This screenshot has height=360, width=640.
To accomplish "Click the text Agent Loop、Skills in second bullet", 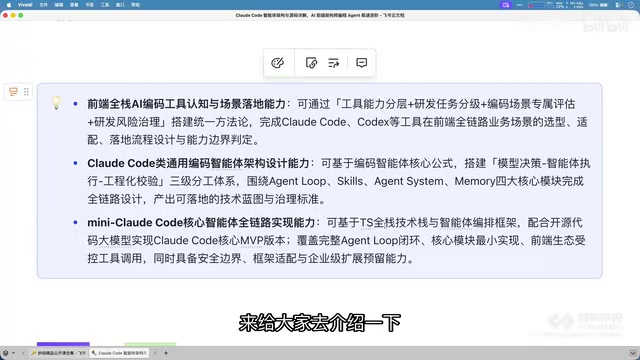I will tap(316, 181).
